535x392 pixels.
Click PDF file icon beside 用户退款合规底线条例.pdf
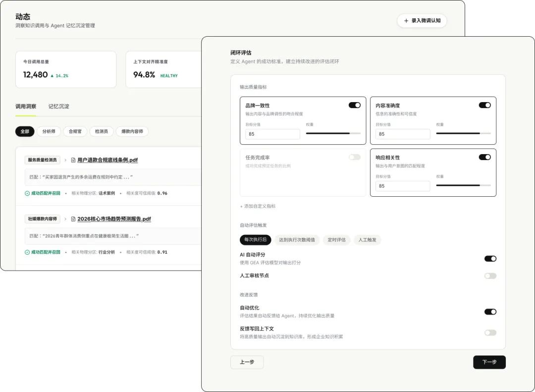pos(73,160)
